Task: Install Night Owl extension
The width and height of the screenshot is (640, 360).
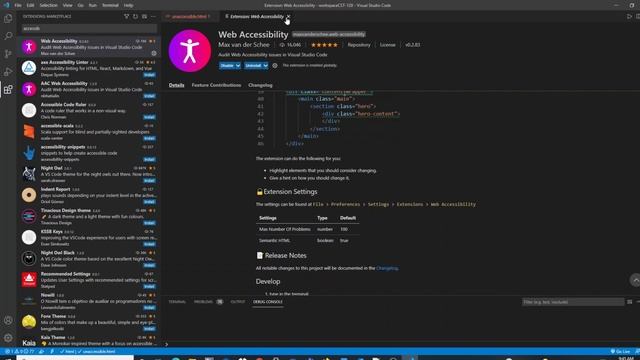Action: coord(149,181)
